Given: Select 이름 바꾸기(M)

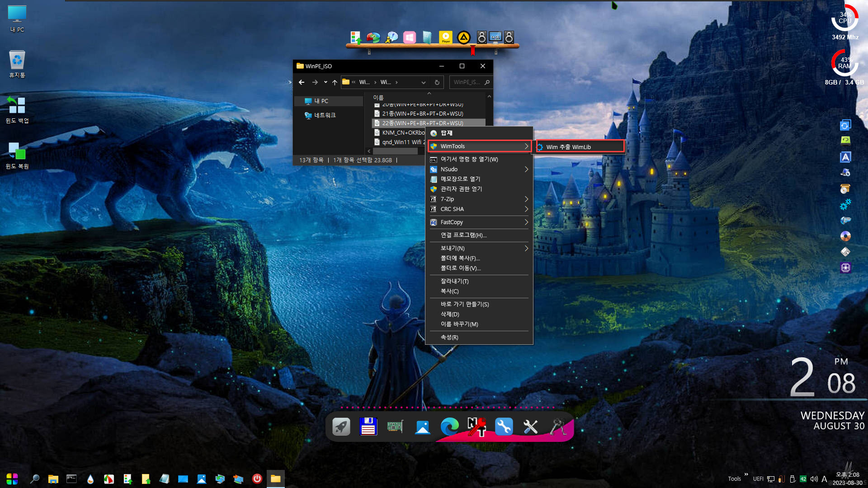Looking at the screenshot, I should tap(480, 324).
